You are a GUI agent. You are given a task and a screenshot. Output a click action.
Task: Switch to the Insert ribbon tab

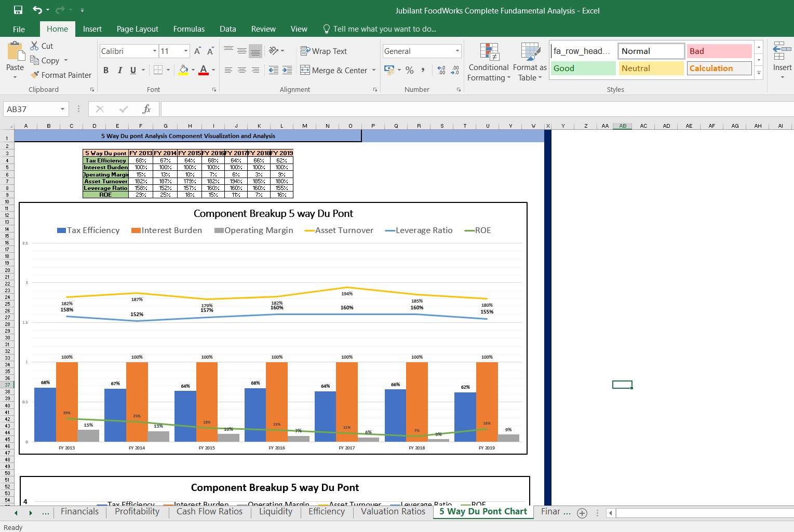(x=92, y=29)
